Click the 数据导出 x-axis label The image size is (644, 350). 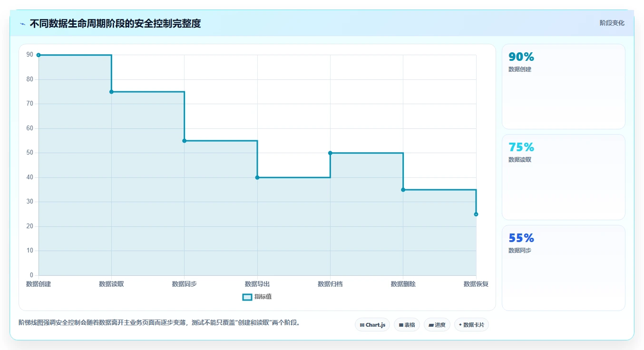point(257,284)
